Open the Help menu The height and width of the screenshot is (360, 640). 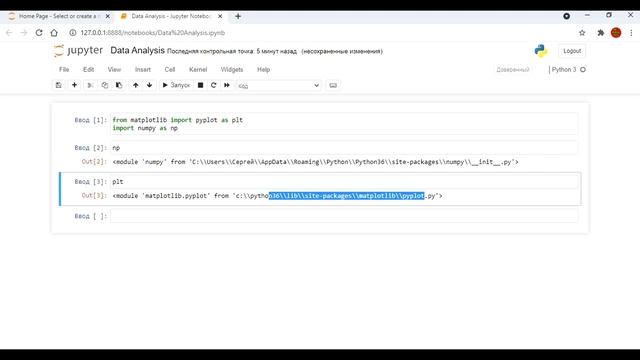(x=263, y=70)
